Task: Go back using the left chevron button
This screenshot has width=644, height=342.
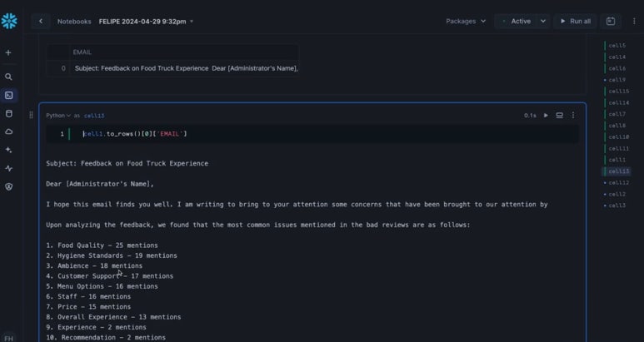Action: point(41,21)
